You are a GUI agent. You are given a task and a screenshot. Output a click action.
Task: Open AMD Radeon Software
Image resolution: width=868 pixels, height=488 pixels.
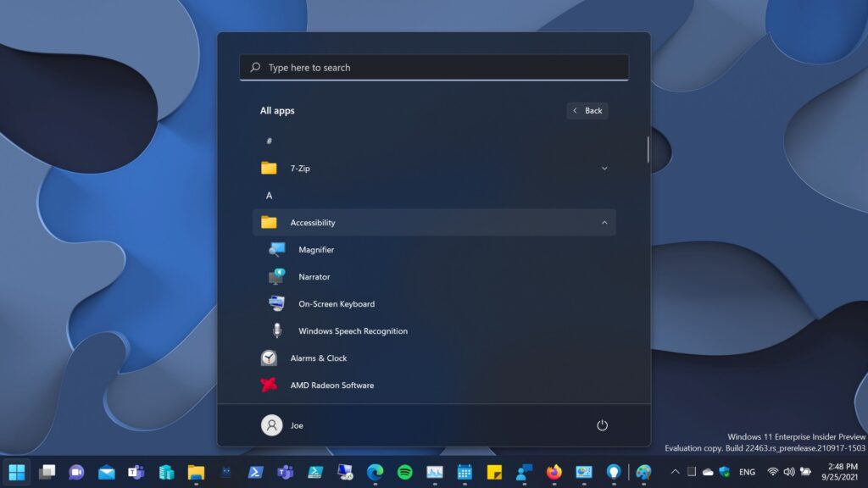(x=331, y=385)
